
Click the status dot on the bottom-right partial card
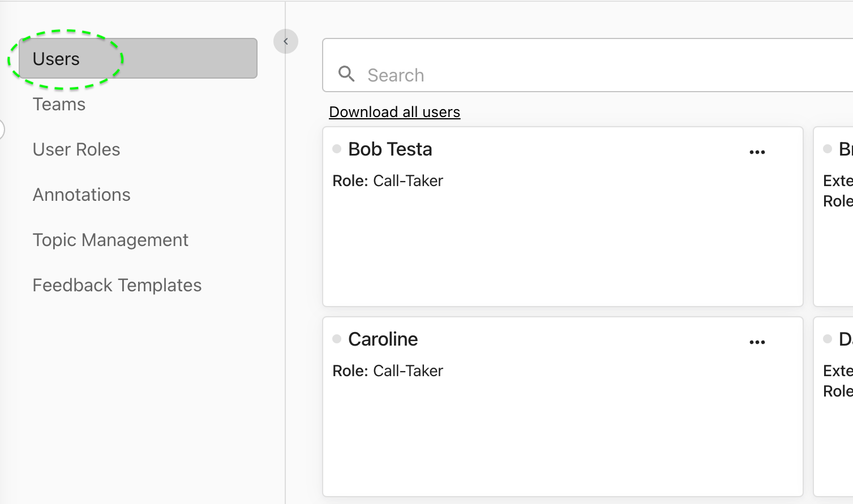828,339
